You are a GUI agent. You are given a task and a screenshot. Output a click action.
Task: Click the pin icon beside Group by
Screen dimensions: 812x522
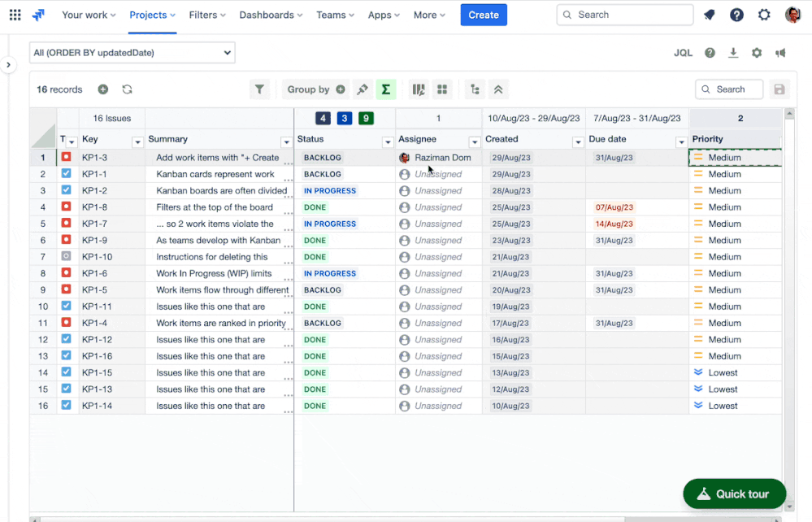(x=363, y=89)
